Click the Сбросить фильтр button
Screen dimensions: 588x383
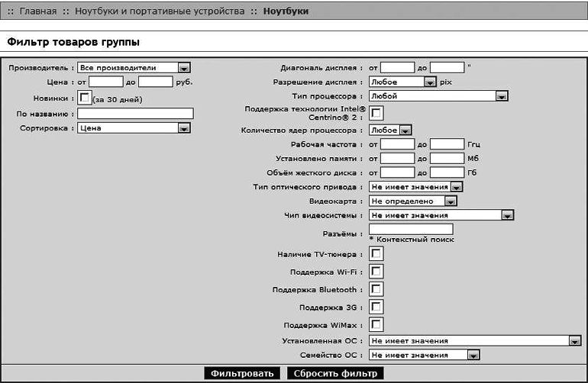[x=335, y=373]
